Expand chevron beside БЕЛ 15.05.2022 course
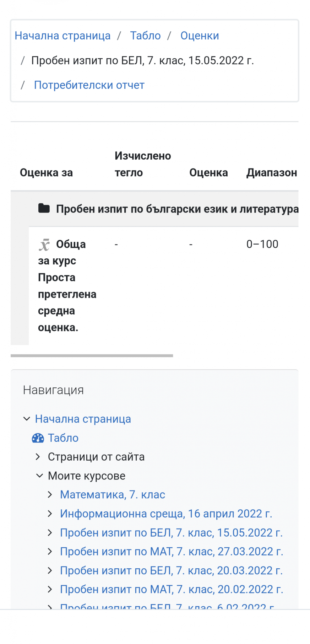The image size is (310, 644). (50, 532)
